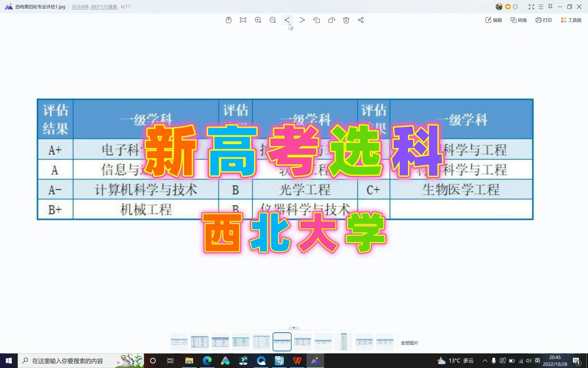Open the notification center icon
Screen dimensions: 588x368
[x=577, y=361]
